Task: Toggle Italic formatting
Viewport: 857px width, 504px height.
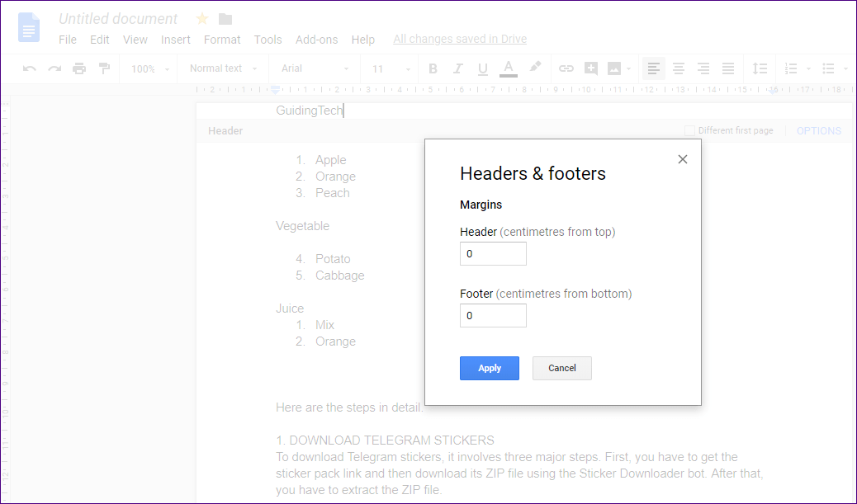Action: point(457,68)
